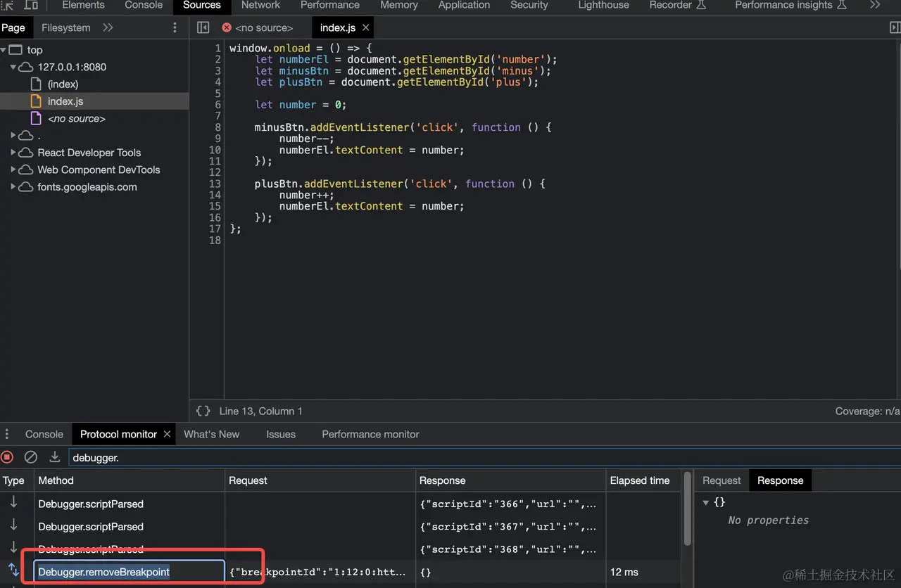Select the Protocol monitor tab

coord(118,434)
